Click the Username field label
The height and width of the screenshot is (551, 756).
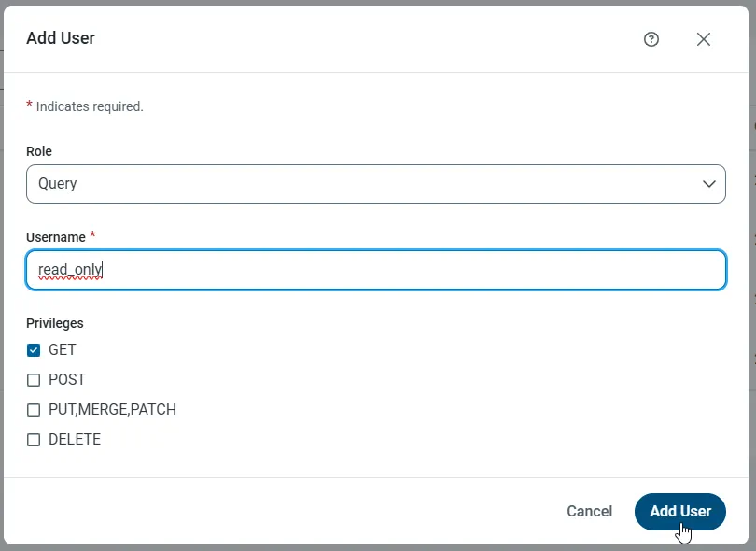(56, 237)
